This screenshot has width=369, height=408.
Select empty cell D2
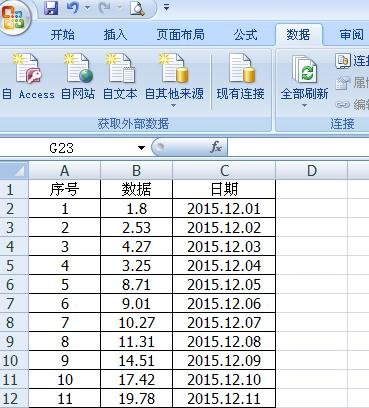(312, 209)
